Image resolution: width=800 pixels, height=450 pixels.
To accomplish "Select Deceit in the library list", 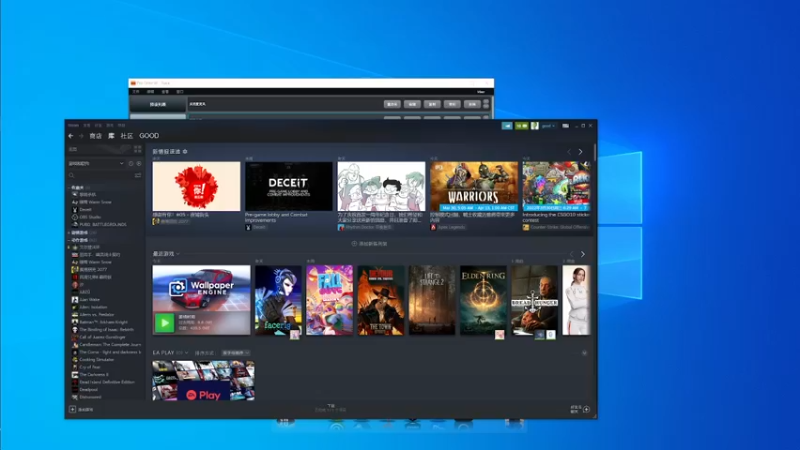I will (x=85, y=210).
